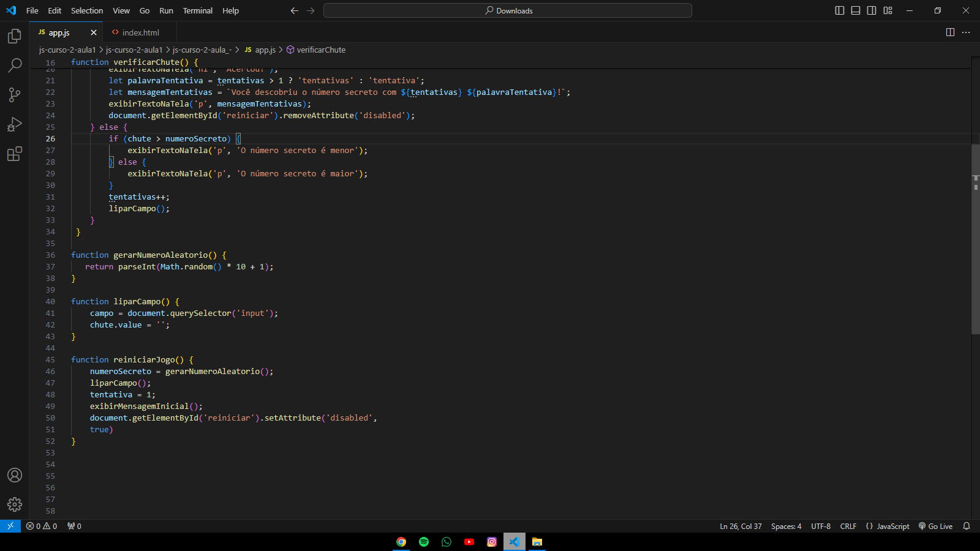The height and width of the screenshot is (551, 980).
Task: Expand verificarChute breadcrumb symbol
Action: [x=316, y=50]
